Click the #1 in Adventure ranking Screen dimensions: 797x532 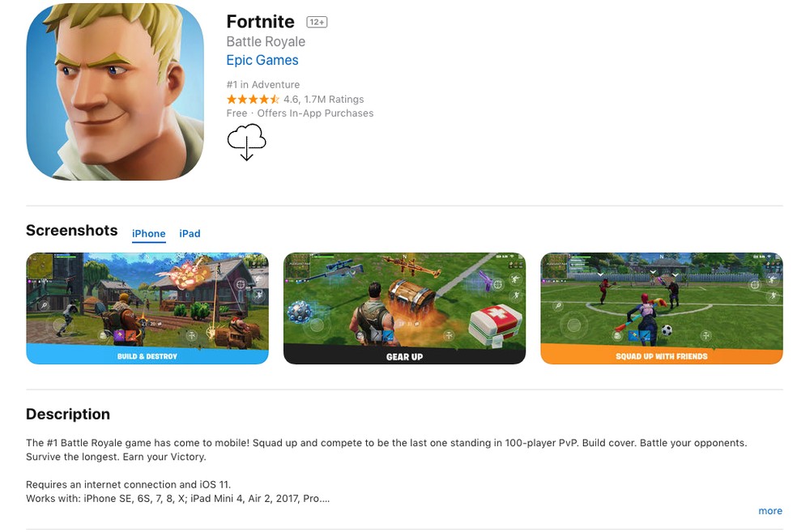[262, 84]
